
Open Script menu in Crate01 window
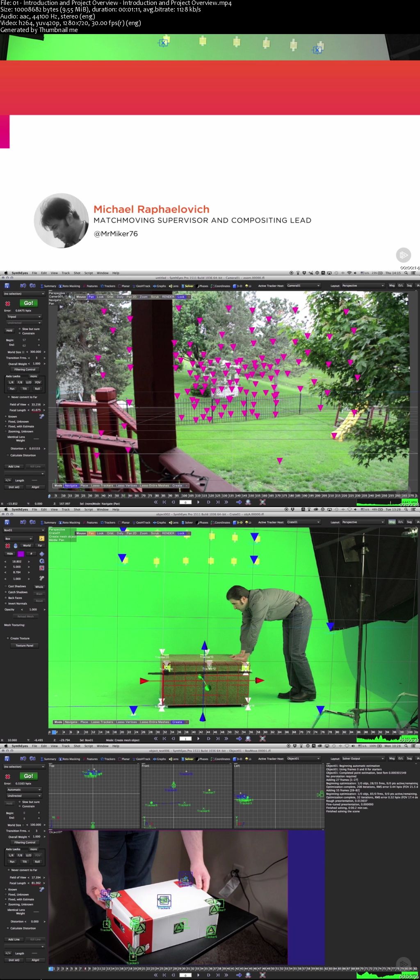click(x=89, y=510)
